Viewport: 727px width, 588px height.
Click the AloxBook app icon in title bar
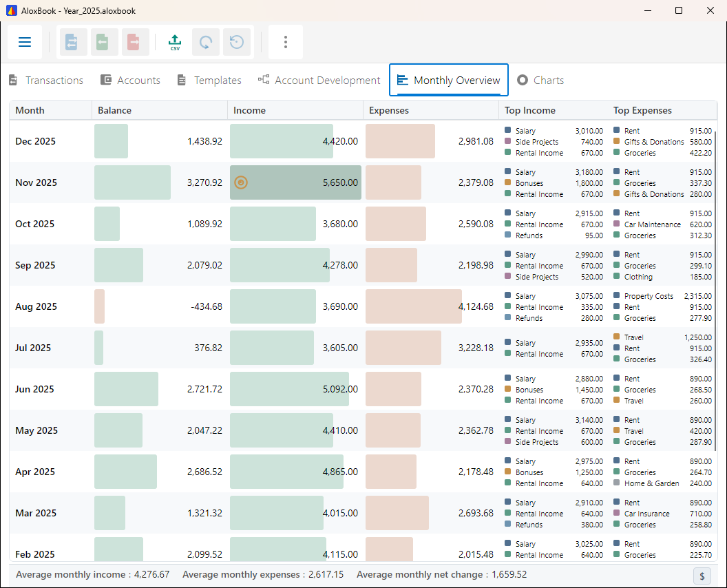tap(12, 10)
